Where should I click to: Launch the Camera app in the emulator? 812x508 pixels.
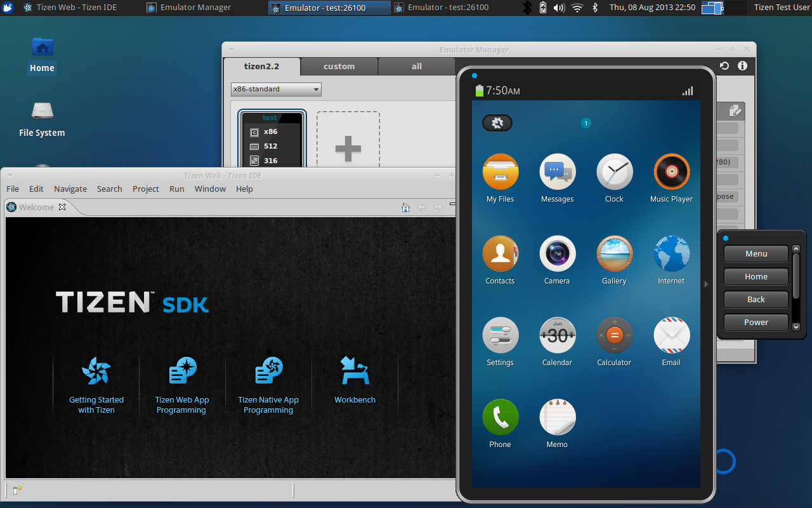(558, 254)
